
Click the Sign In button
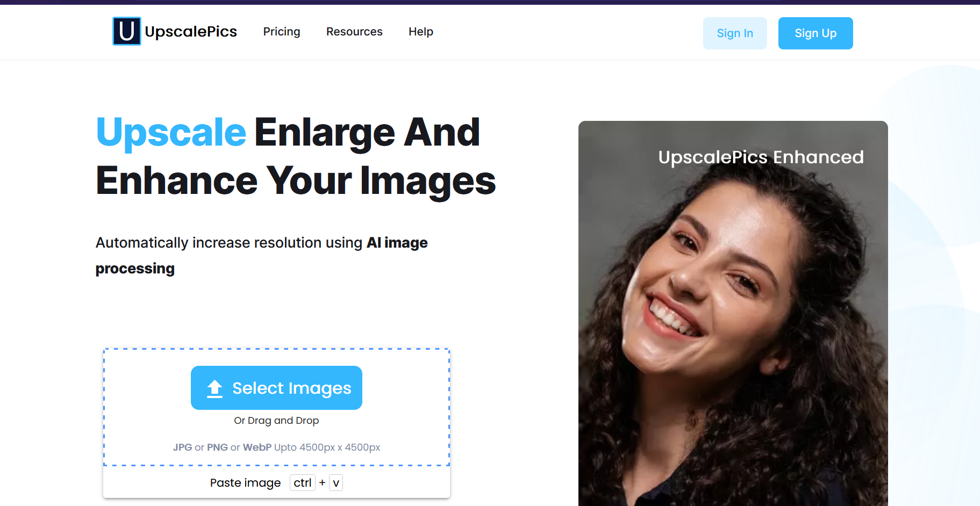click(x=735, y=33)
